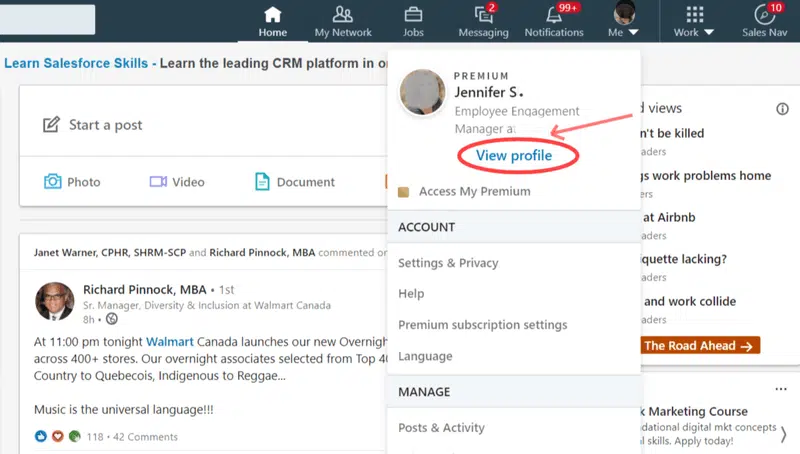Click the globe visibility icon beside 8h

112,319
